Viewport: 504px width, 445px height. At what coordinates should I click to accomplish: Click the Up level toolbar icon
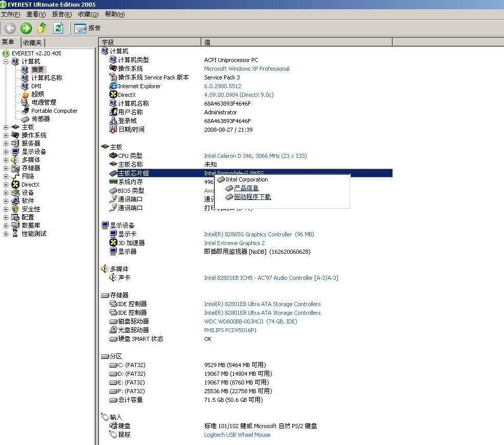[x=42, y=28]
